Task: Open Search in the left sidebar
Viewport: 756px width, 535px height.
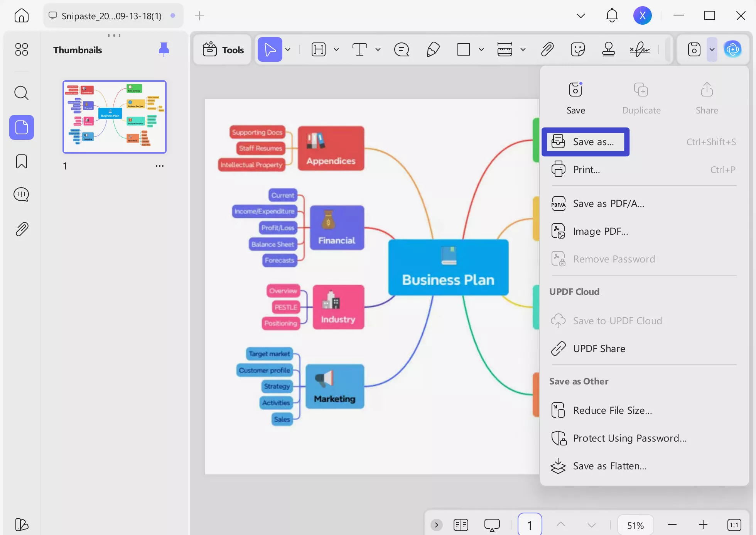Action: tap(21, 93)
